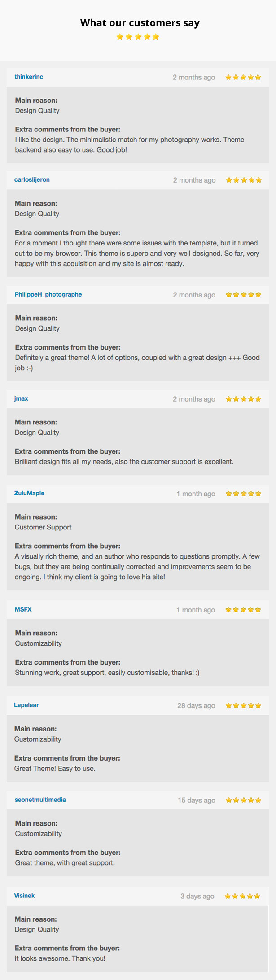
Task: Click ZuluMaple's five-star rating
Action: pyautogui.click(x=243, y=494)
